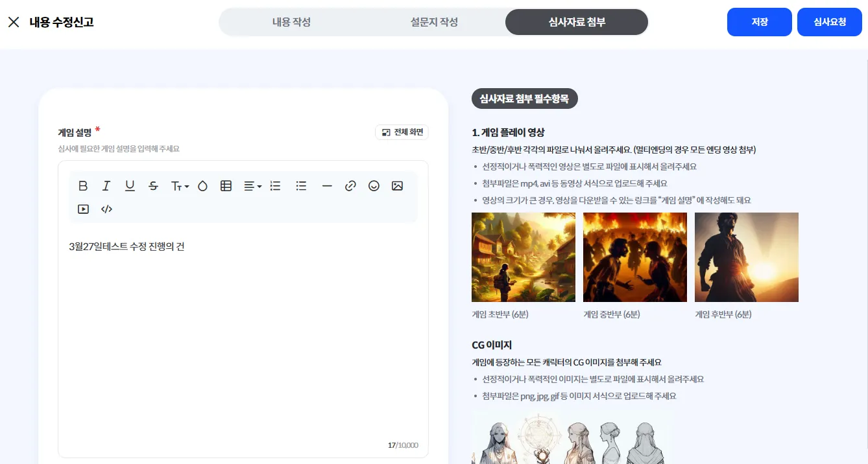
Task: Open the text color droplet picker
Action: pos(202,186)
